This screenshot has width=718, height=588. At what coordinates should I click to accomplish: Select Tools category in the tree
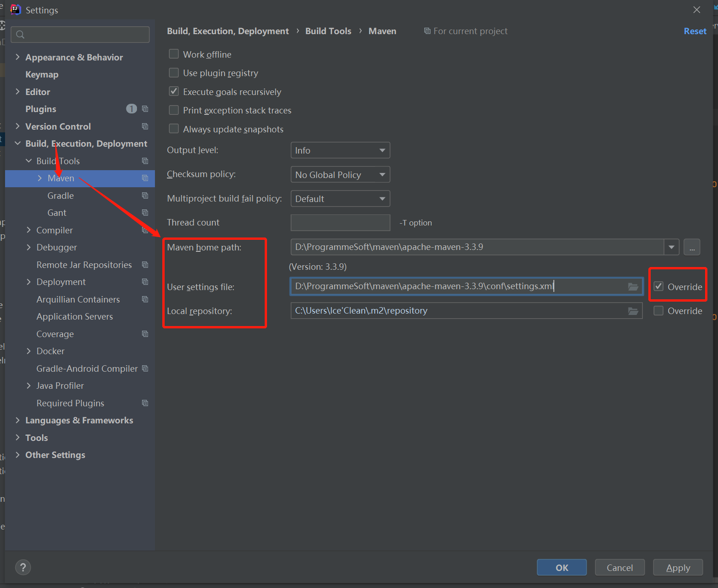[x=37, y=438]
